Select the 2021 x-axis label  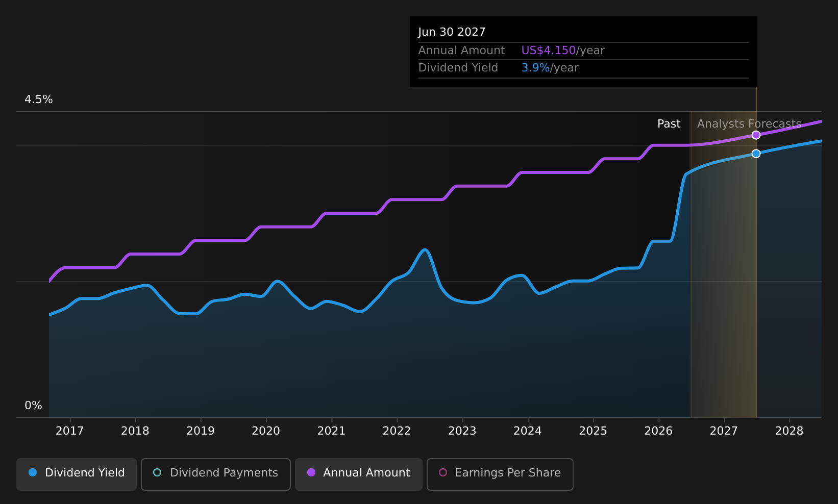point(331,431)
